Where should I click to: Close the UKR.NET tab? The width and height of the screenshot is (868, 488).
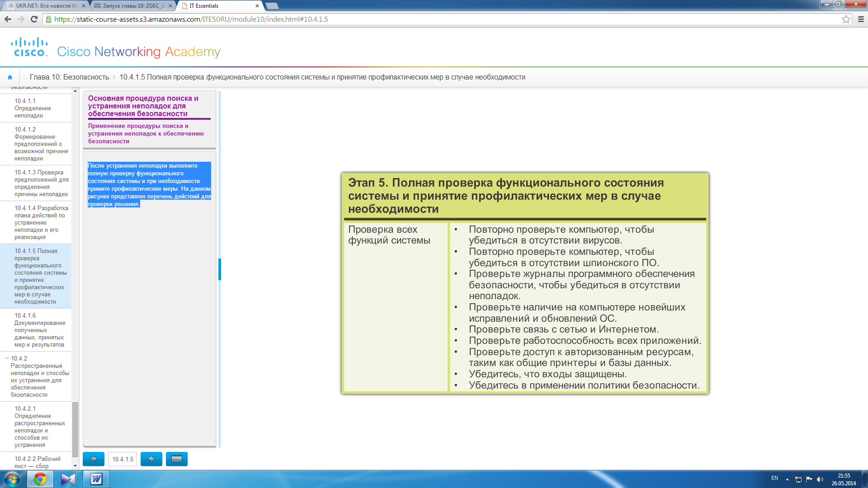click(x=83, y=6)
